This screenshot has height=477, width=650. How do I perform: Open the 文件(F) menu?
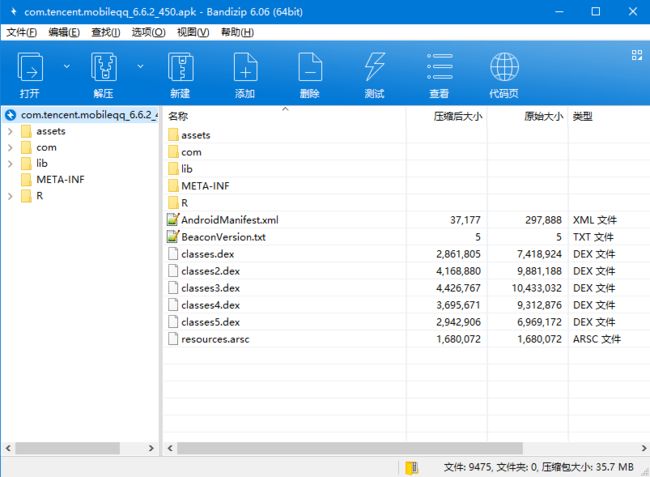click(x=22, y=32)
